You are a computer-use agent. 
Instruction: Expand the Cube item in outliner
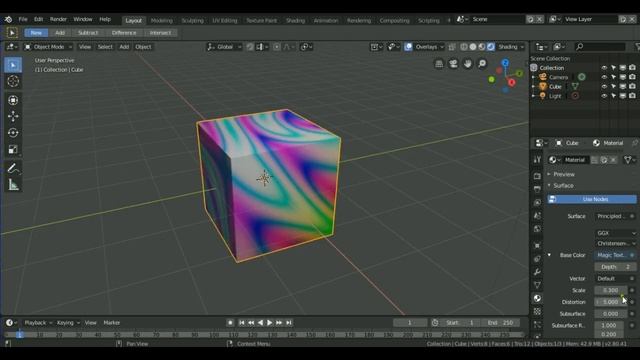tap(533, 87)
